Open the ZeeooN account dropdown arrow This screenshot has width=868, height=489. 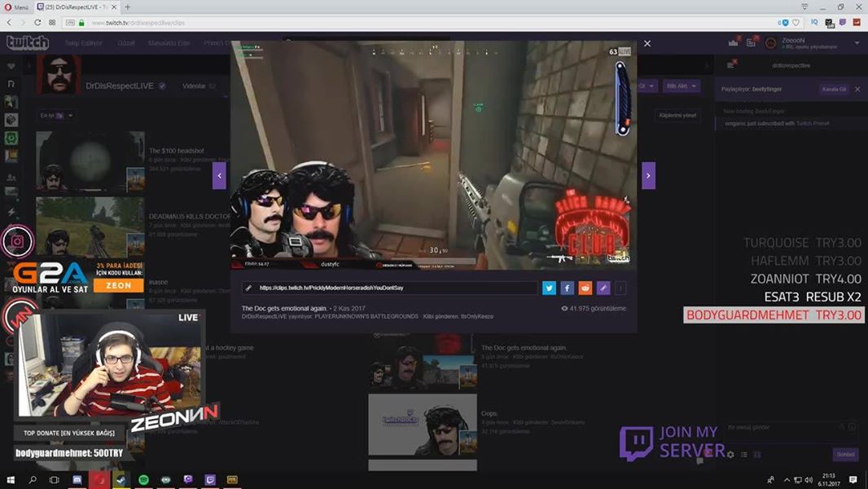coord(857,42)
